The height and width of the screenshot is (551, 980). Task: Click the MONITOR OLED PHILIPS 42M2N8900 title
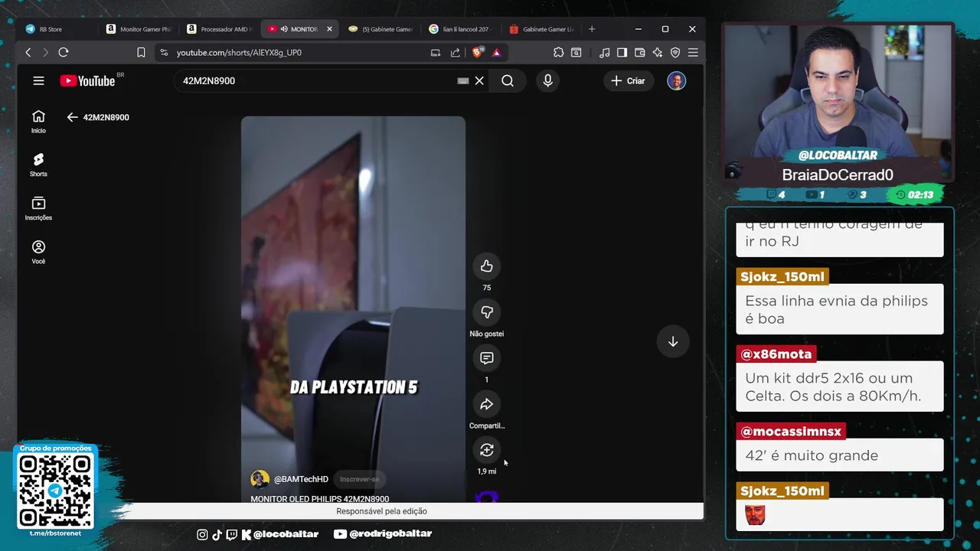320,499
